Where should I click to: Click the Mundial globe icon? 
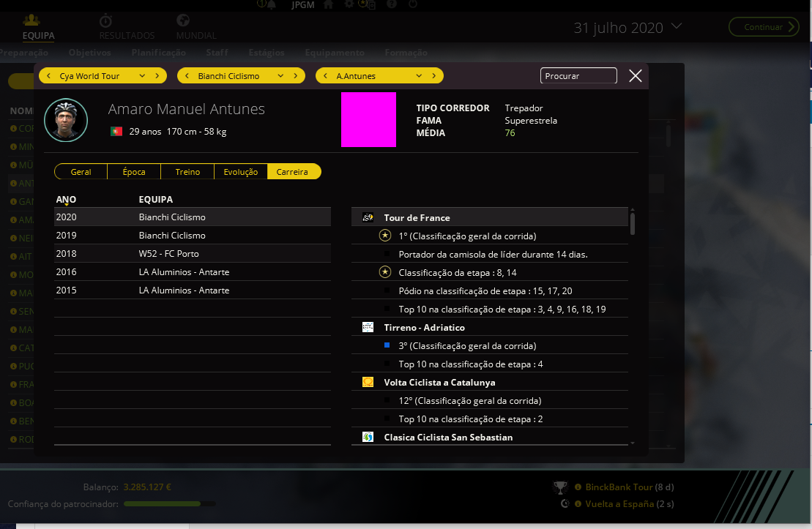(x=183, y=20)
